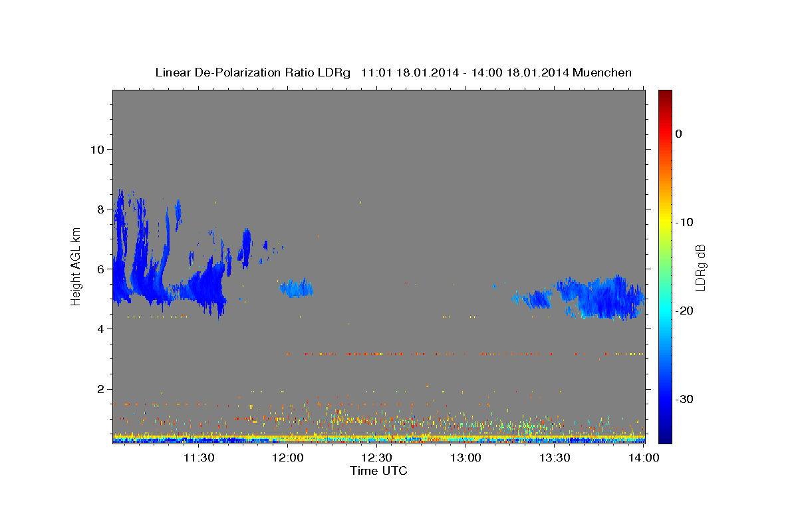Select the 'Muenchen' location text in title

pyautogui.click(x=602, y=72)
